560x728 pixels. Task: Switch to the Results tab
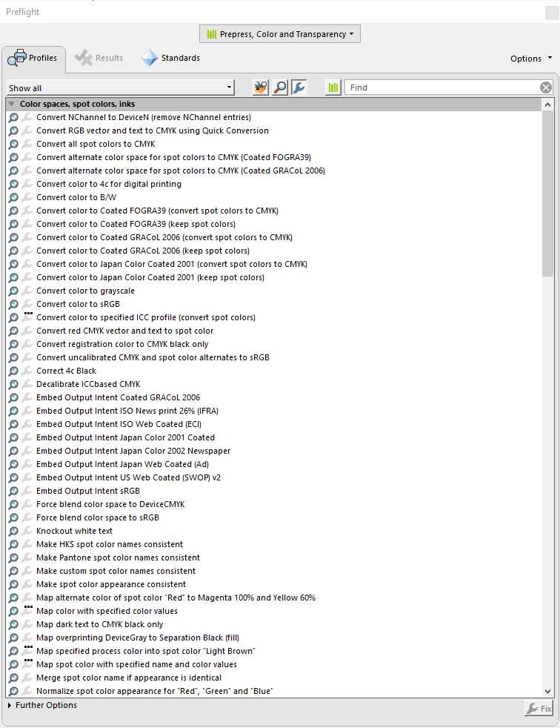(x=99, y=58)
